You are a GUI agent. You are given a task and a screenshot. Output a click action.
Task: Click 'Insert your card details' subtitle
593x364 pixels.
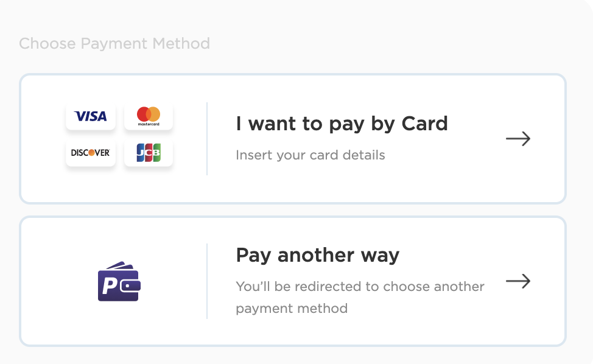(310, 155)
